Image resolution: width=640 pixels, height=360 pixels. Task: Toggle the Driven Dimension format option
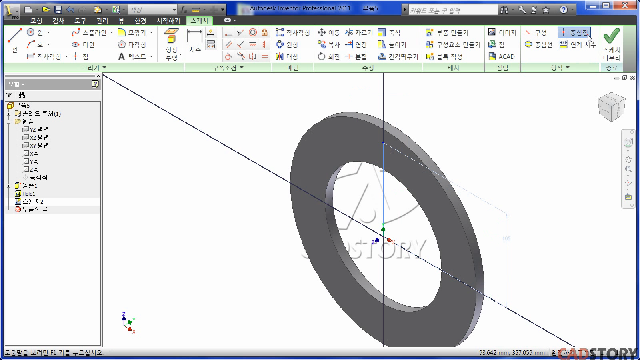pos(577,44)
